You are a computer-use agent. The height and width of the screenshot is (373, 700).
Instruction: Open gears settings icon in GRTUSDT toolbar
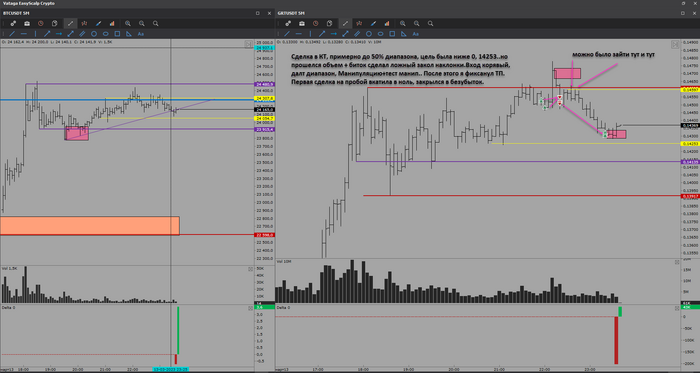point(288,23)
